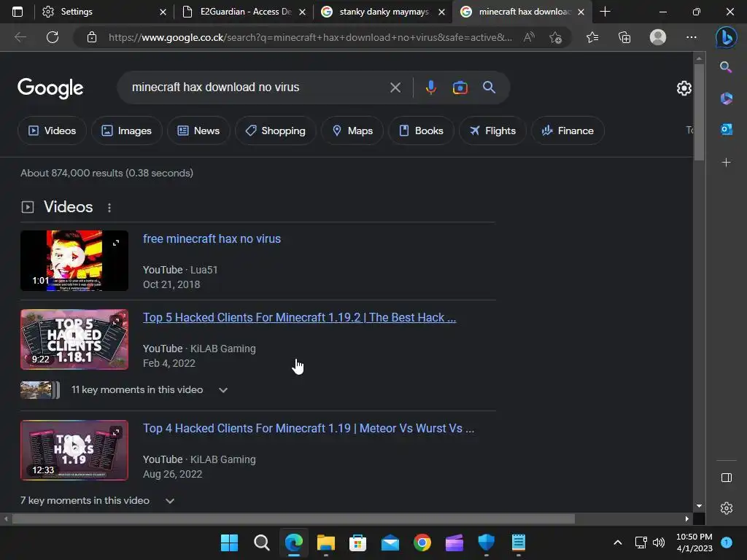Viewport: 747px width, 560px height.
Task: Launch Google Chrome from the taskbar
Action: tap(422, 542)
